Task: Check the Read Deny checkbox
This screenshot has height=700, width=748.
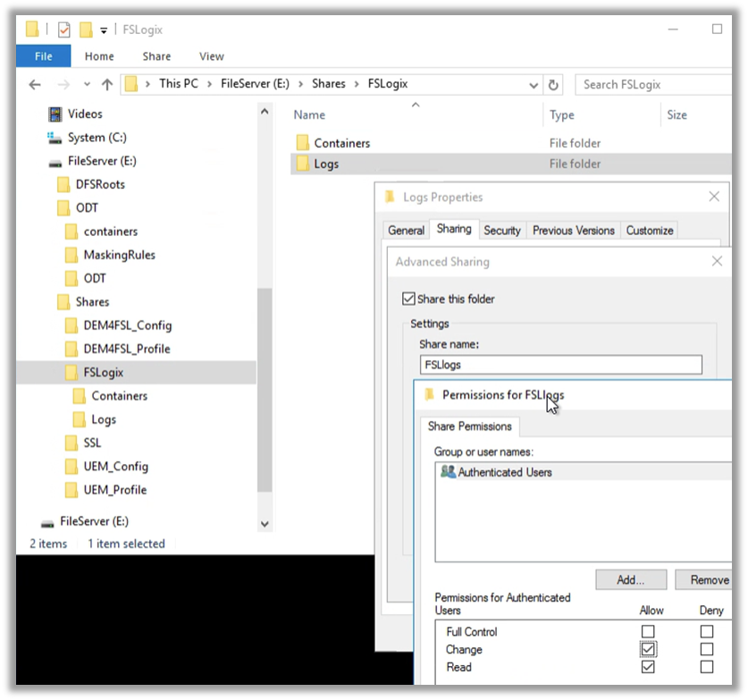Action: point(707,667)
